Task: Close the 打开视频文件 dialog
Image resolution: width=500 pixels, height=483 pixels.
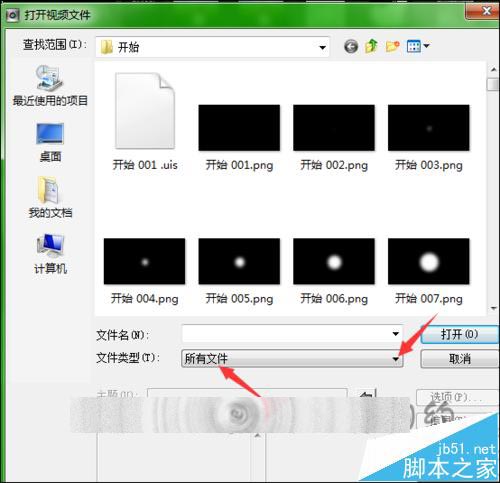Action: click(x=482, y=11)
